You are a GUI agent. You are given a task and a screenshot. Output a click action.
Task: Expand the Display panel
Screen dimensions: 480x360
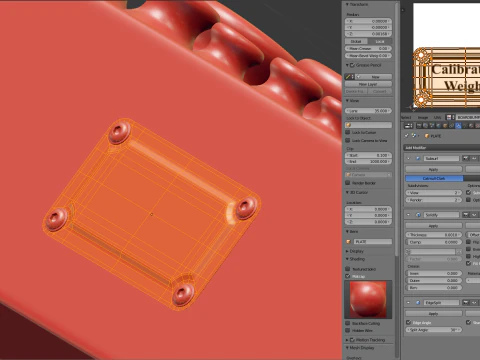[347, 251]
